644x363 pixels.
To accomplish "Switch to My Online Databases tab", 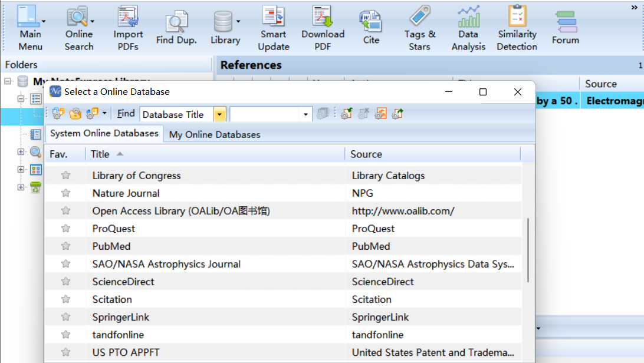I will point(215,134).
